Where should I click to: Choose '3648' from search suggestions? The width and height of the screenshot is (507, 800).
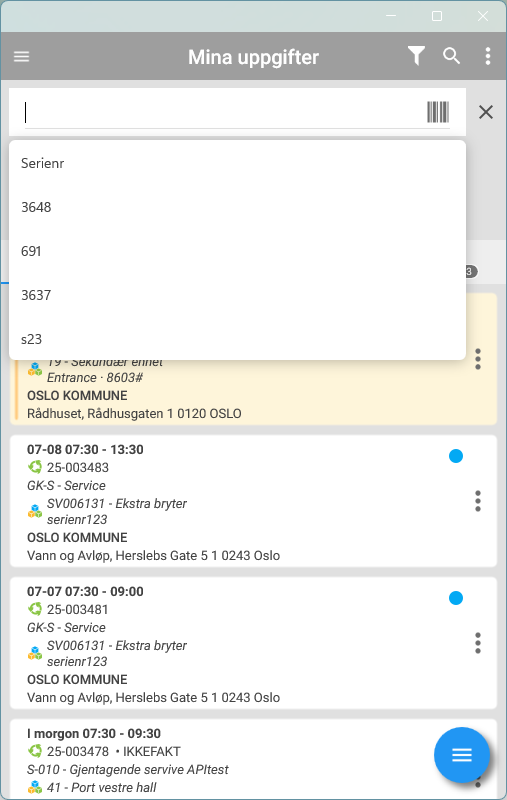[x=237, y=207]
